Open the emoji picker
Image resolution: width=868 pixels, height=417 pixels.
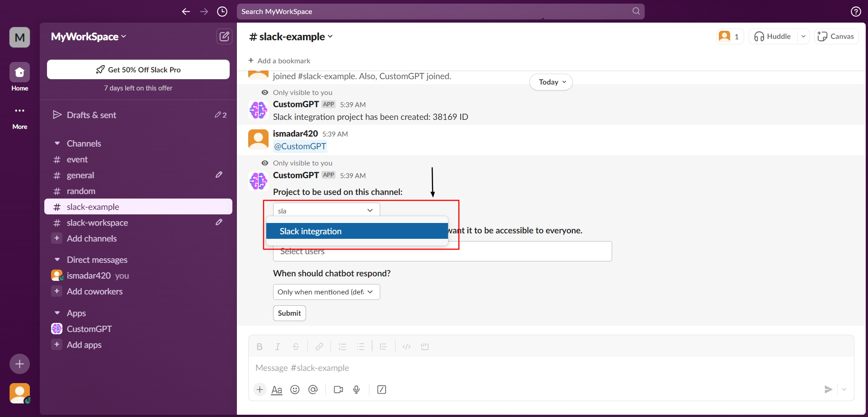point(295,389)
